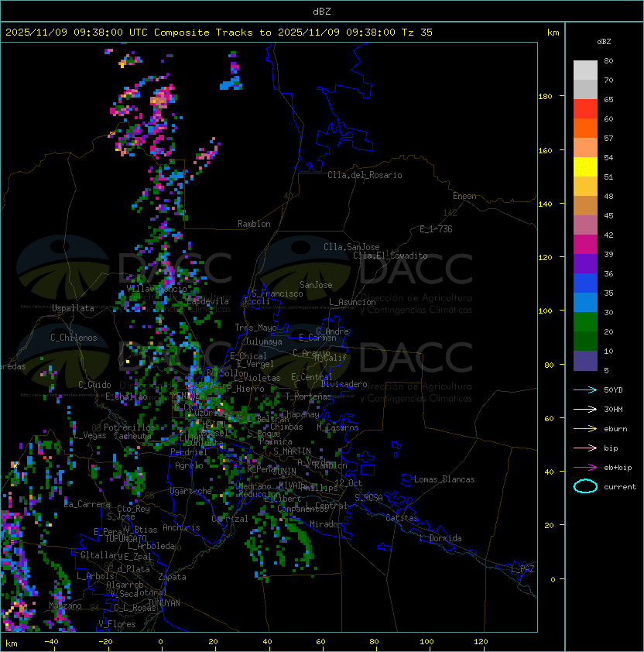
Task: Click the 'Potrerillos' map label
Action: coord(129,427)
